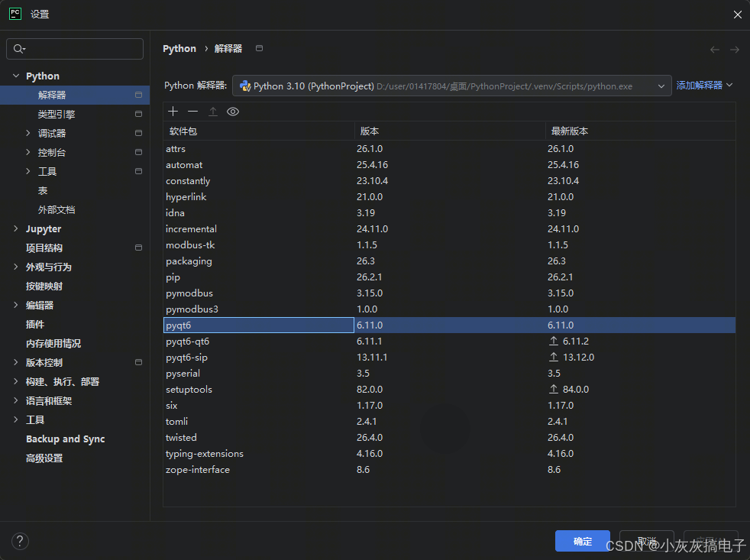Click project-level icon beside 解释器 breadcrumb
750x560 pixels.
[x=259, y=48]
